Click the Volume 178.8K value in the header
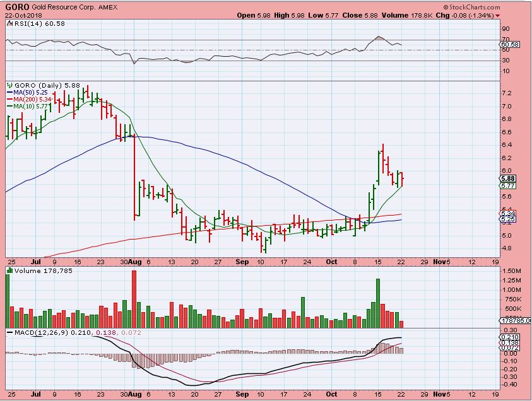 point(408,15)
